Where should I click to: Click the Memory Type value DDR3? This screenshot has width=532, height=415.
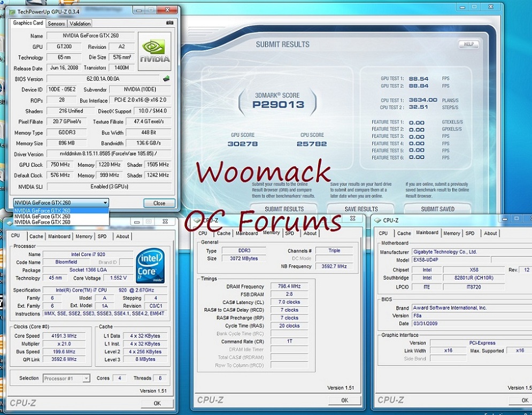[x=244, y=250]
